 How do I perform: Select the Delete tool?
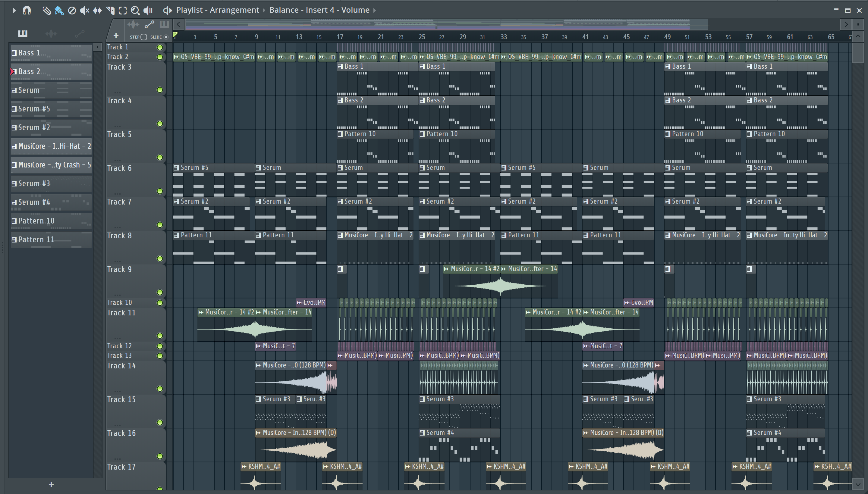72,11
